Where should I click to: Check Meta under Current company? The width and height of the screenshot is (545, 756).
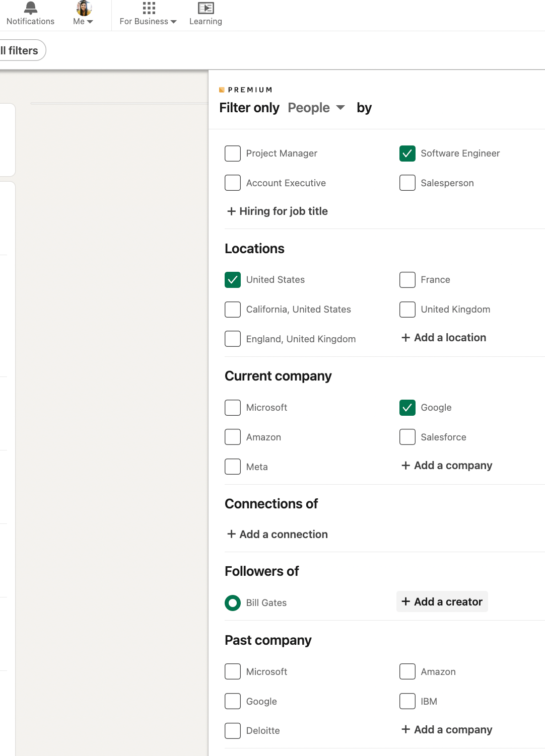tap(233, 467)
